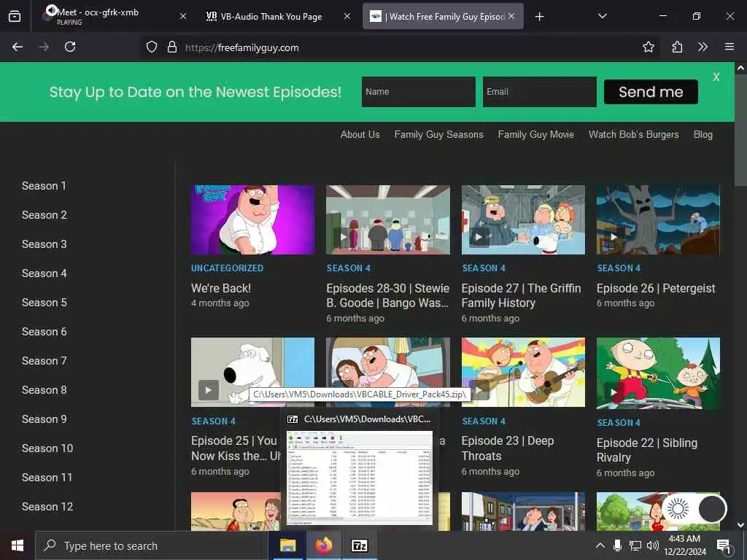Screen dimensions: 747x560
Task: Select Season 3 in sidebar
Action: (44, 244)
